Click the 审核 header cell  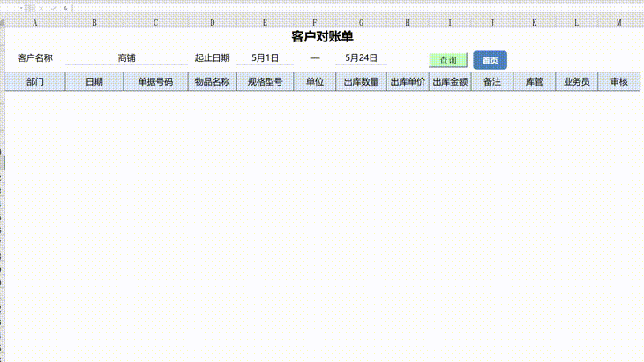[x=618, y=82]
